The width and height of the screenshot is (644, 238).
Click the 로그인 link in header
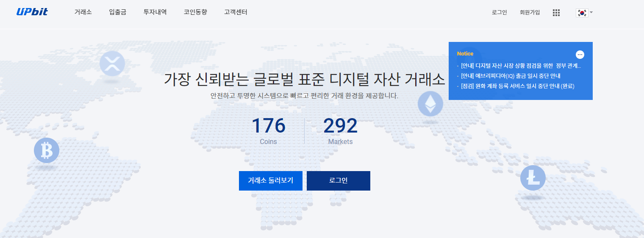[500, 13]
